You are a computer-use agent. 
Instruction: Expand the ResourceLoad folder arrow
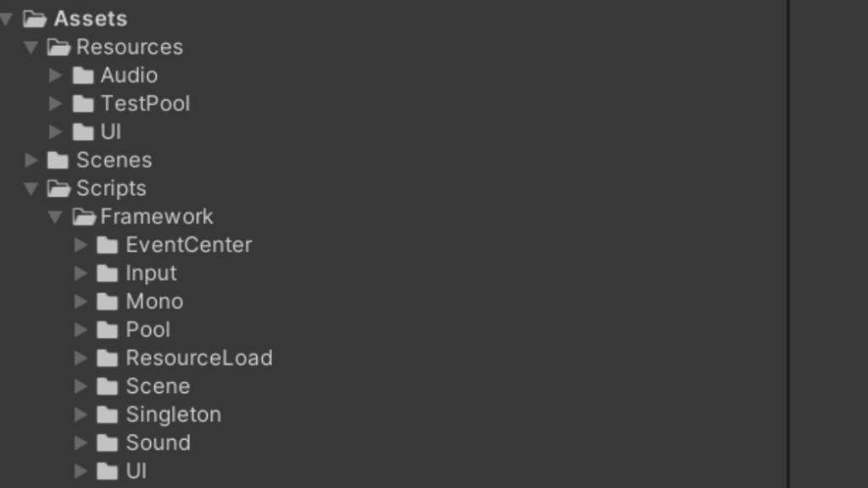81,358
